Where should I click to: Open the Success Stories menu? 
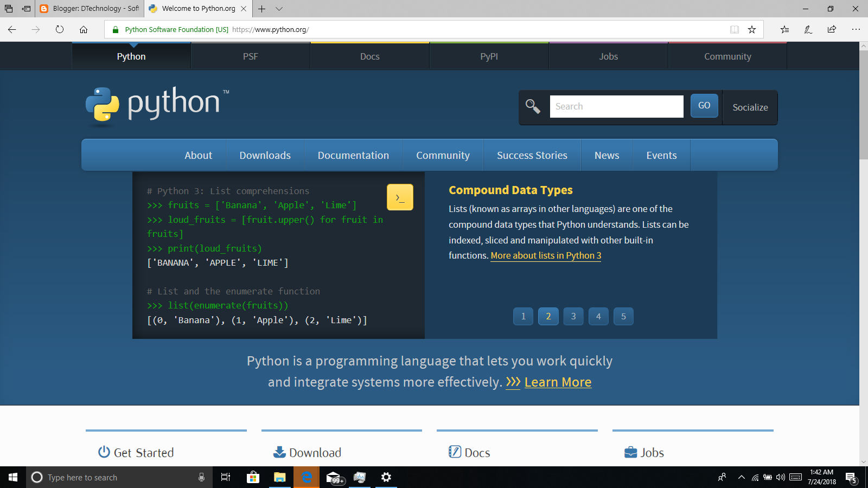click(532, 155)
